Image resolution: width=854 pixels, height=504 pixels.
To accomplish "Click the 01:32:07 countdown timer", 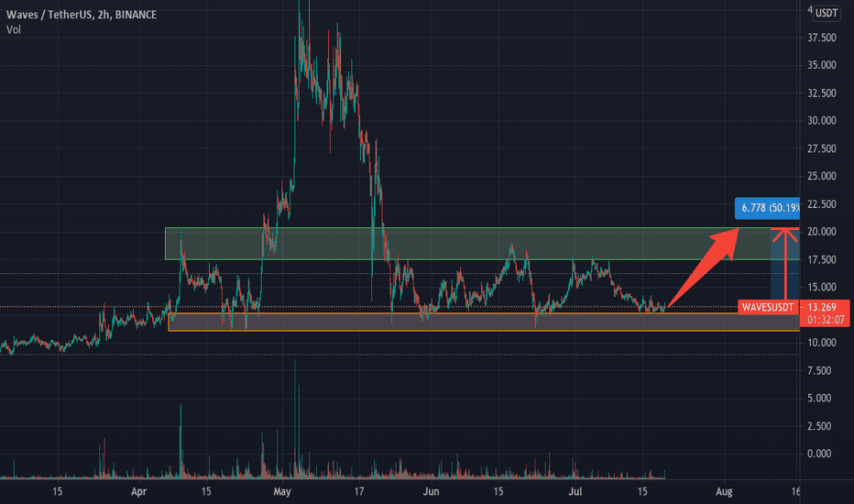I will click(x=827, y=320).
